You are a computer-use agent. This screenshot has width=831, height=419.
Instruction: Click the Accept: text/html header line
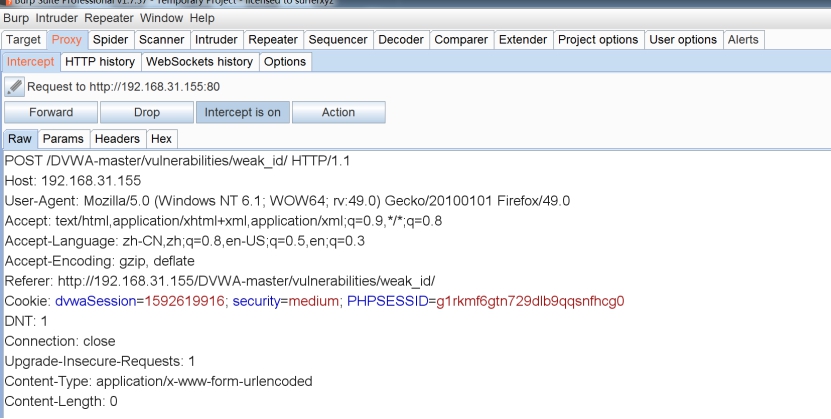[x=223, y=221]
